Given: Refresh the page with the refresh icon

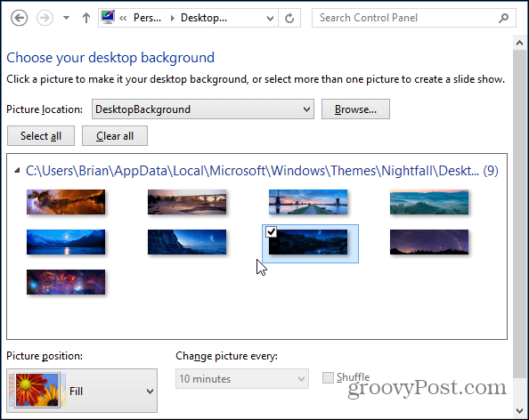Looking at the screenshot, I should 289,18.
